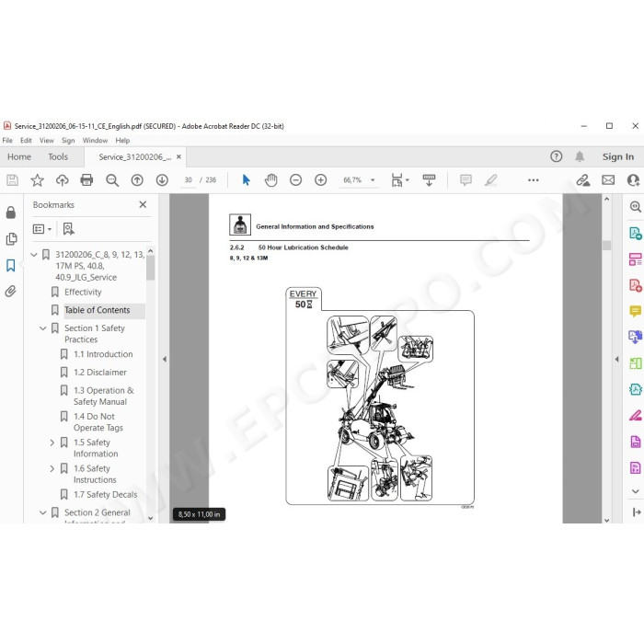Viewport: 644px width, 644px height.
Task: Click the bookmarks panel scrollbar thumb
Action: [150, 268]
